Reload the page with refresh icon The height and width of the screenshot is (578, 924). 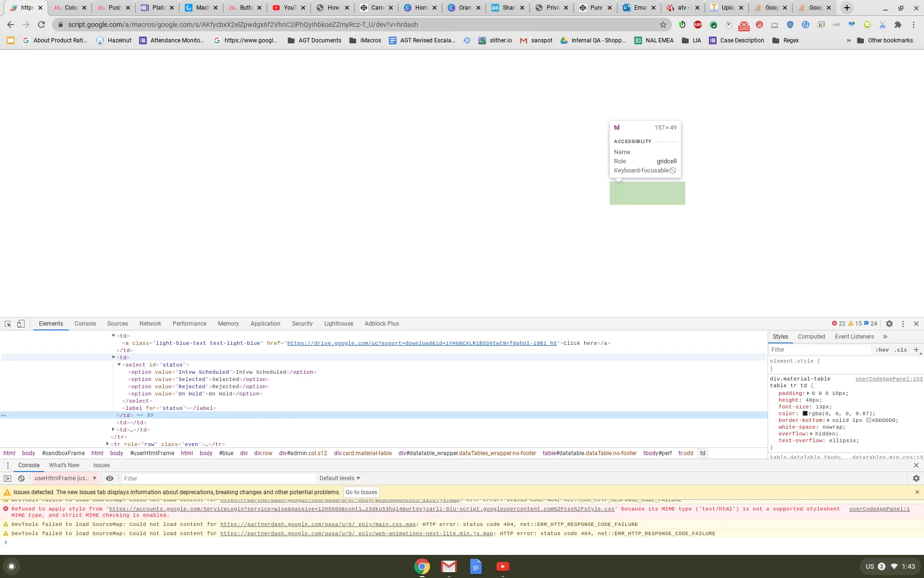tap(41, 25)
